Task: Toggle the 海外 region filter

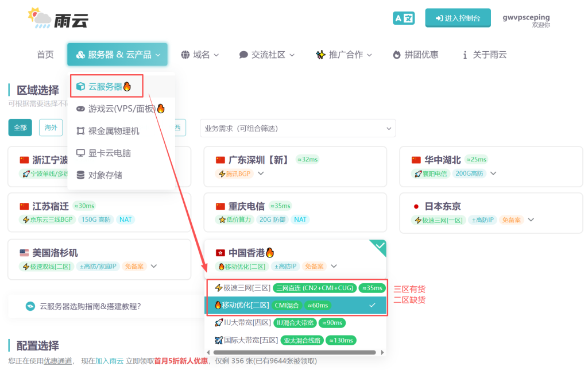Action: 51,128
